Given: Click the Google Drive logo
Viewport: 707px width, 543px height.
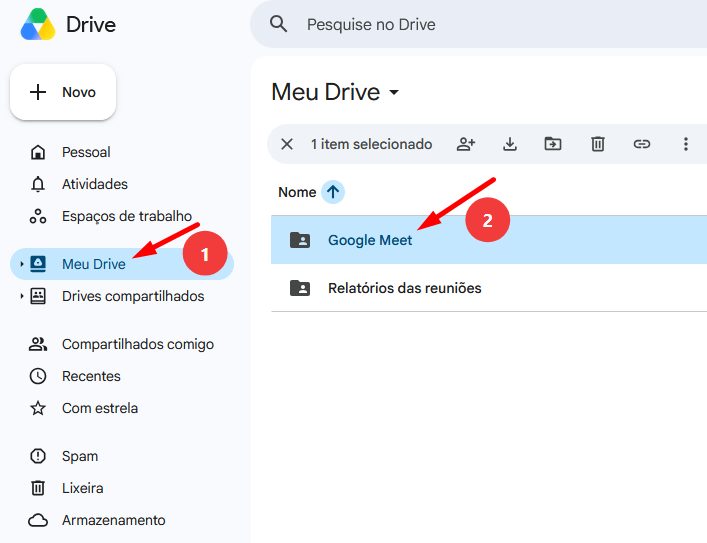Looking at the screenshot, I should coord(38,24).
